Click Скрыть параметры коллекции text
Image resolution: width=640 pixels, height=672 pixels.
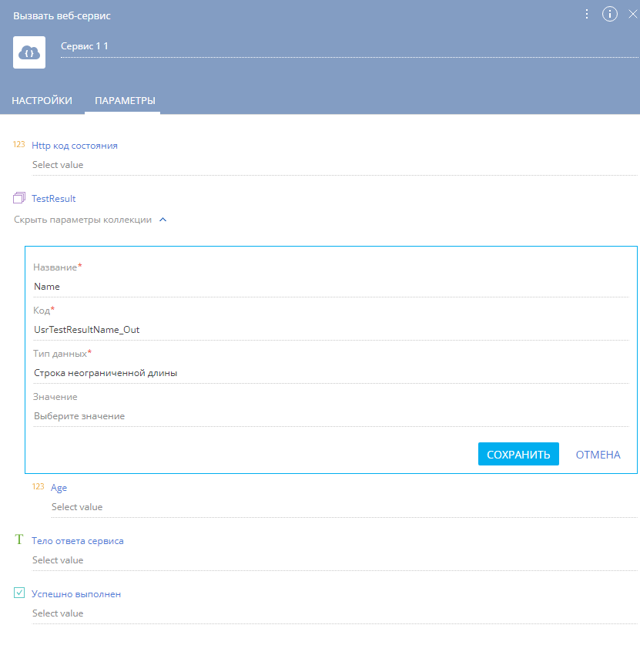pos(82,220)
